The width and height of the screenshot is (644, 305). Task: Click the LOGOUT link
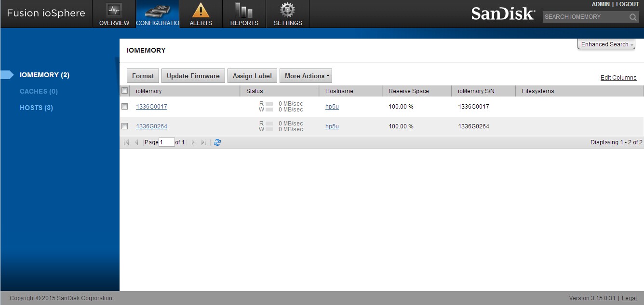coord(628,4)
